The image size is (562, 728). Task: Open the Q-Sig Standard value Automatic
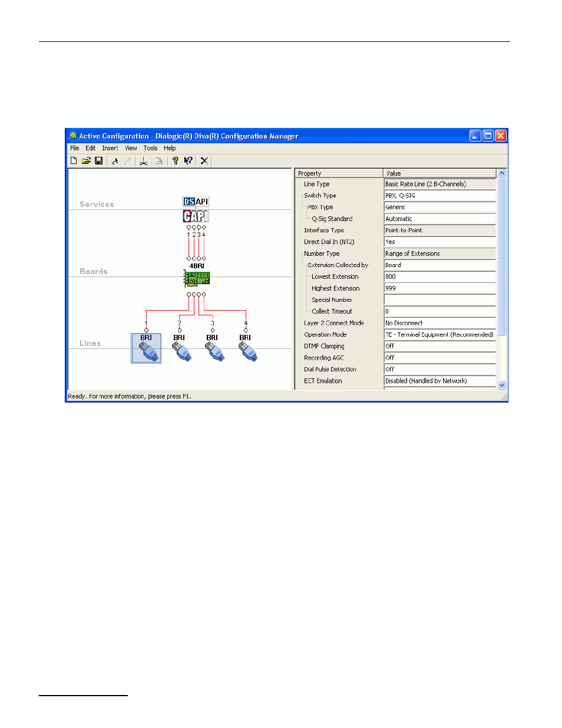(x=439, y=219)
